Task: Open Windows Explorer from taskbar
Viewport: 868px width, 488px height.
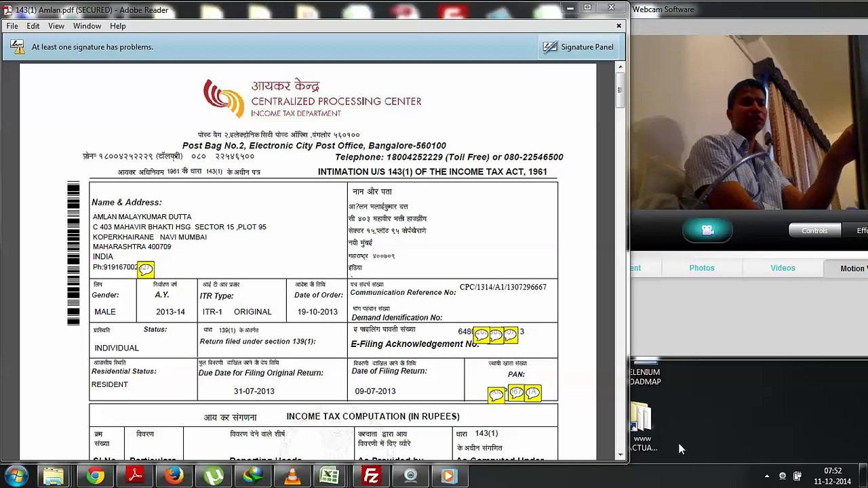Action: (x=54, y=476)
